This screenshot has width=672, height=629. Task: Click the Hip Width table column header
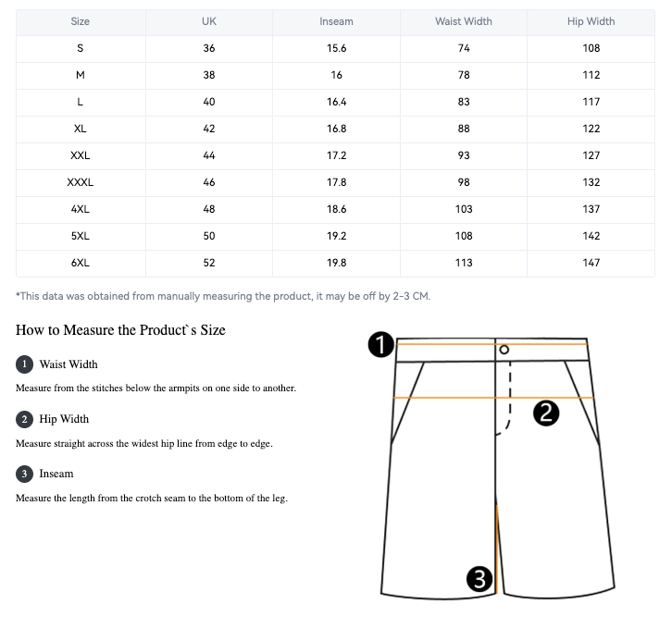pyautogui.click(x=591, y=21)
